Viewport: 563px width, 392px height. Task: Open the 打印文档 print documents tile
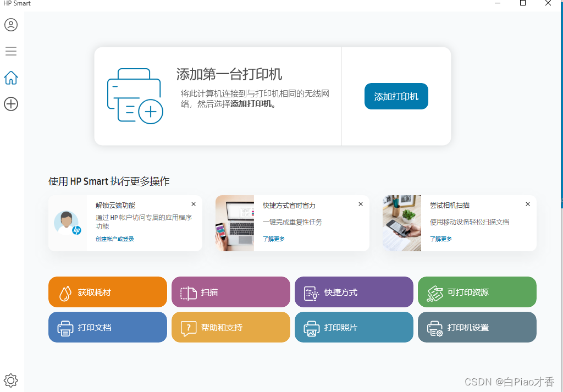coord(107,327)
